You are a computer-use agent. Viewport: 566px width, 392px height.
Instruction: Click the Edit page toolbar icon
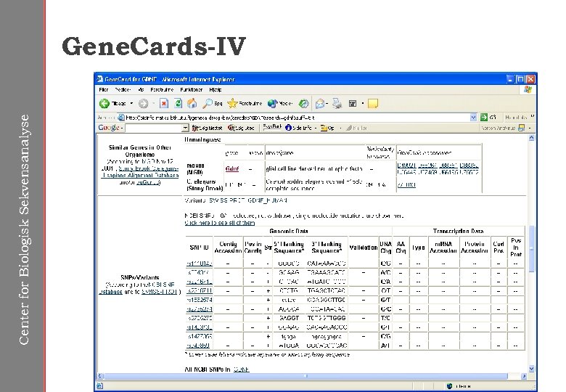[x=353, y=104]
